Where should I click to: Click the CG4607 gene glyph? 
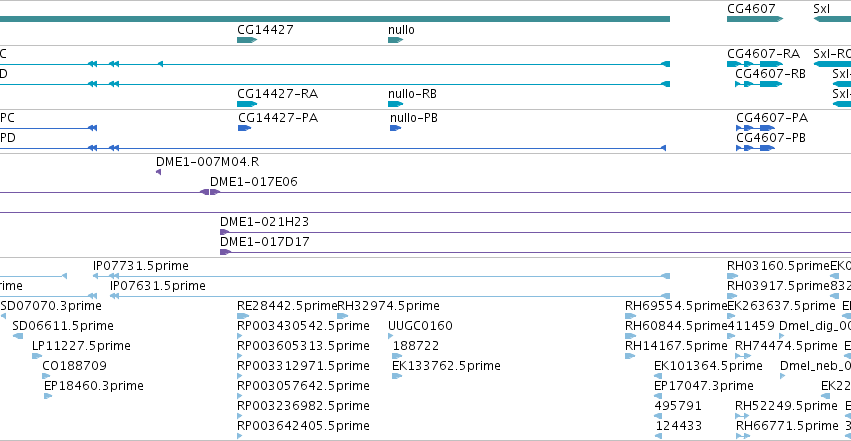click(755, 19)
